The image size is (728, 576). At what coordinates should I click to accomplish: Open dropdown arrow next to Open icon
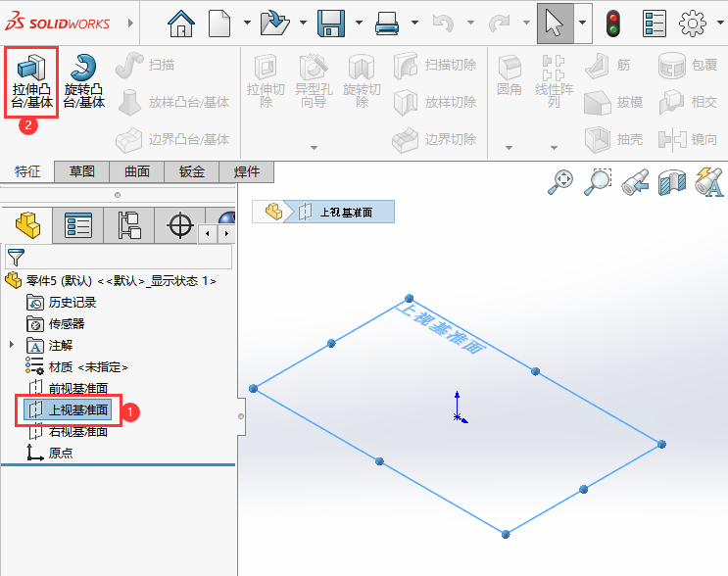pos(303,23)
